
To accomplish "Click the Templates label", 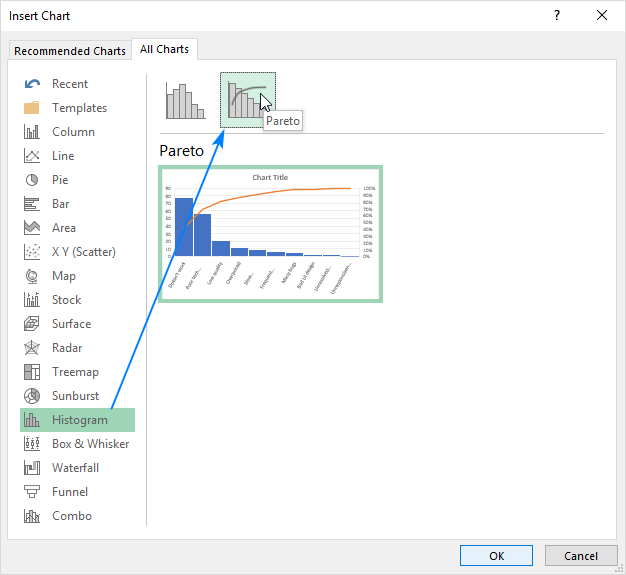I will click(x=79, y=108).
